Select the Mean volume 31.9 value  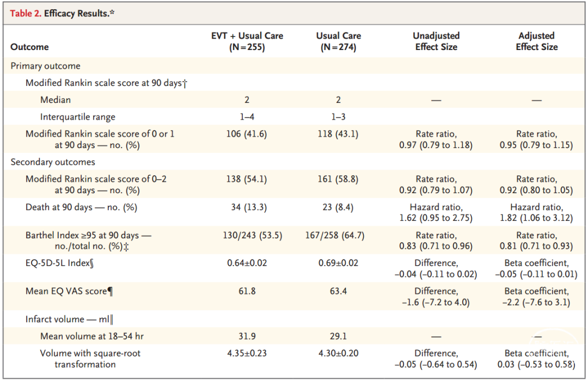tap(247, 336)
